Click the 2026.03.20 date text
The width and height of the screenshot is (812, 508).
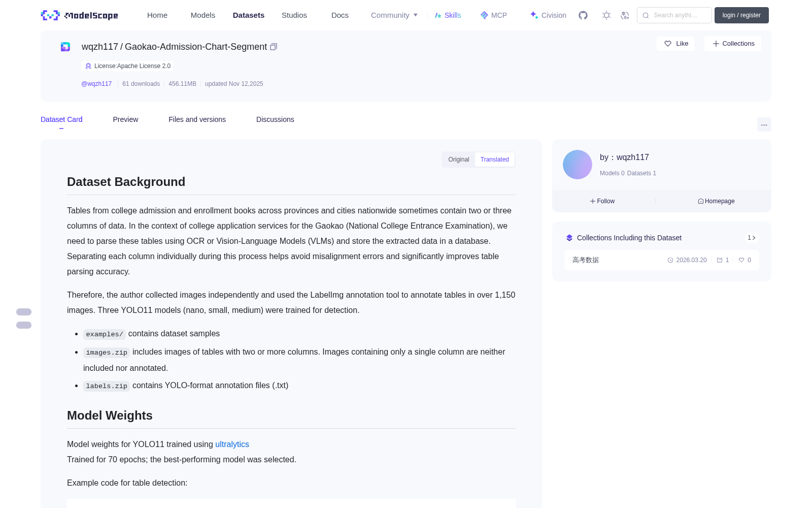pyautogui.click(x=691, y=260)
